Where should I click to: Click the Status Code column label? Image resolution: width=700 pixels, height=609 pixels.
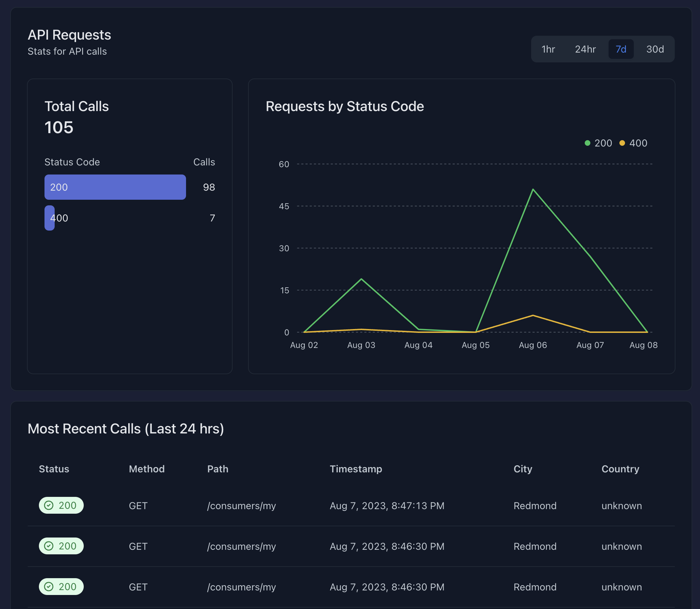[72, 162]
